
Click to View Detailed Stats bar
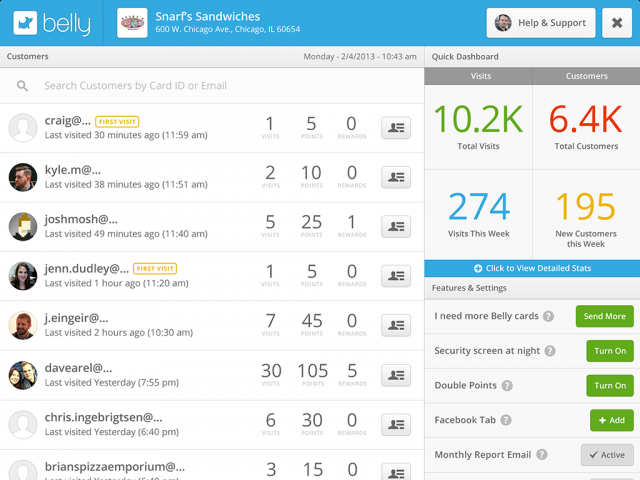coord(532,268)
